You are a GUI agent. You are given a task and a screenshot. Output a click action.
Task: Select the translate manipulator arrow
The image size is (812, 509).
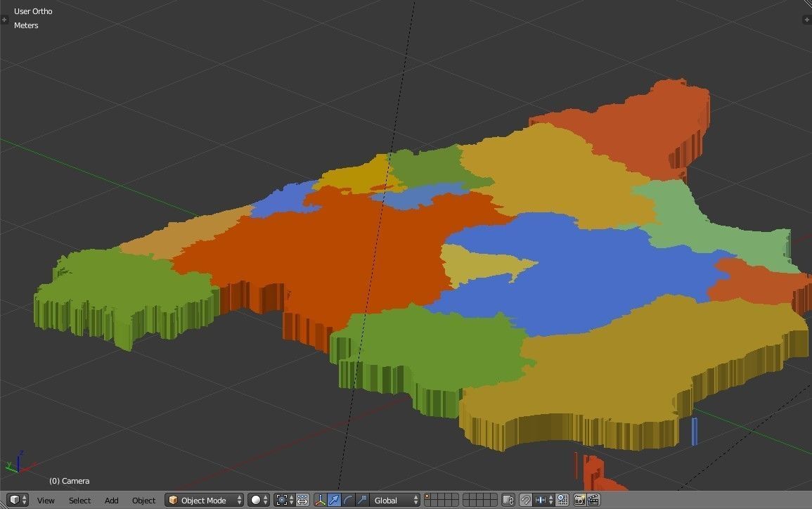pos(334,500)
